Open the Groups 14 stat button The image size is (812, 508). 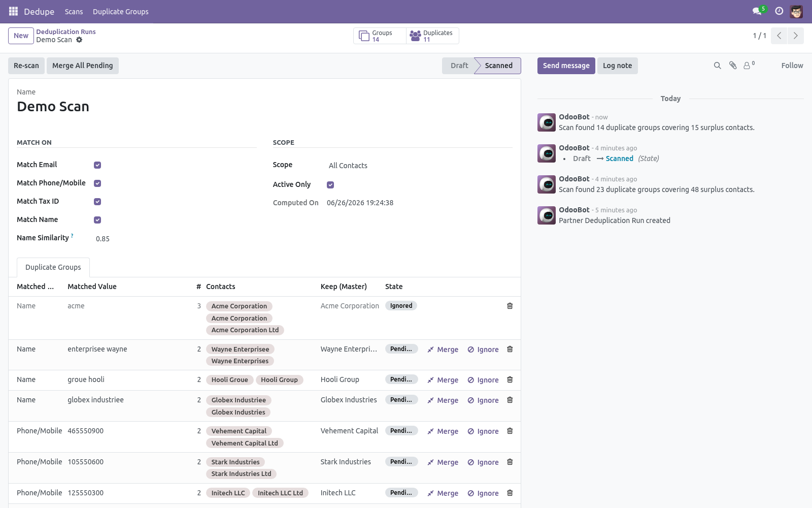click(380, 36)
